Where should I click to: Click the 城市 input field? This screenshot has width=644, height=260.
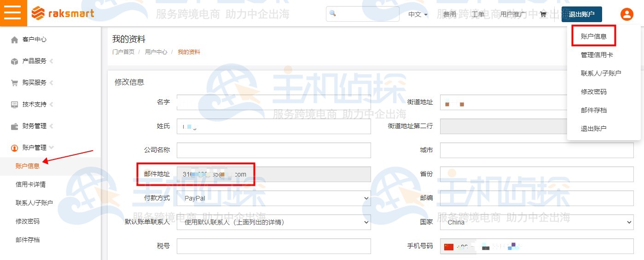tap(537, 150)
